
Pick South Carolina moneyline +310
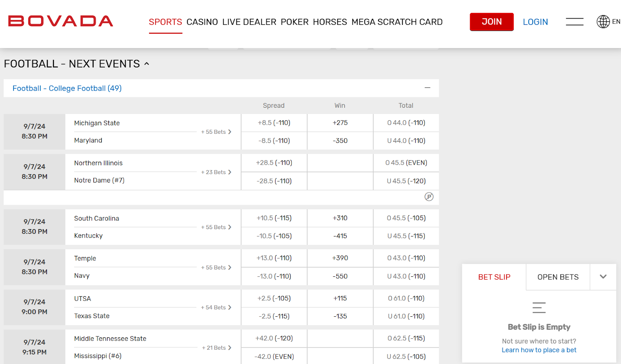pos(340,218)
